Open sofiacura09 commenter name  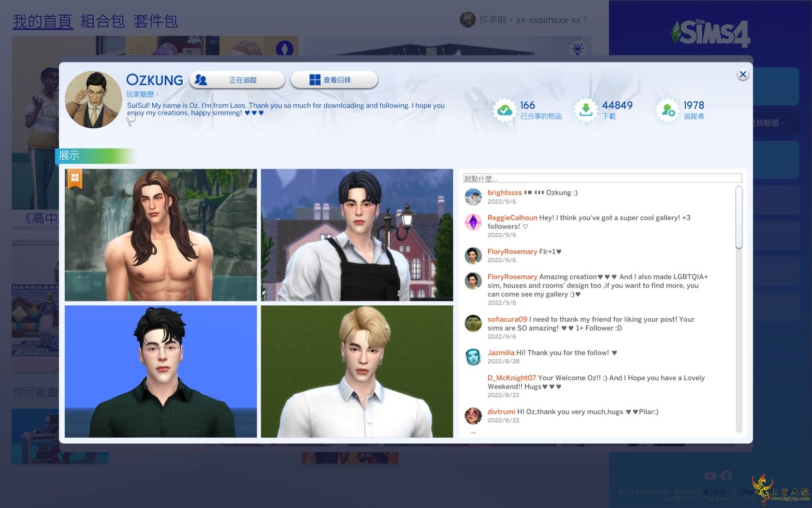pos(507,319)
